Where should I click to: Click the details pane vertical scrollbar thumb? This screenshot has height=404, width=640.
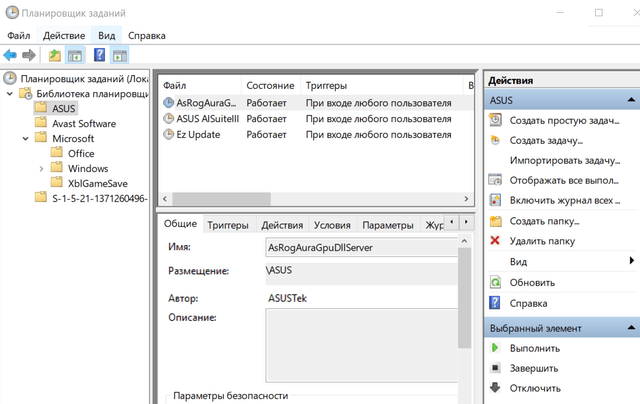point(464,298)
